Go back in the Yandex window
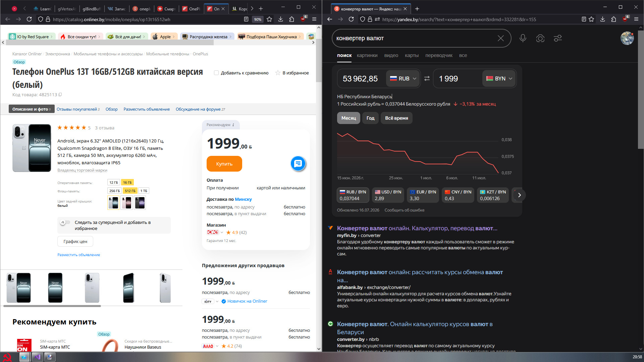Screen dimensions: 644x362 [329, 19]
